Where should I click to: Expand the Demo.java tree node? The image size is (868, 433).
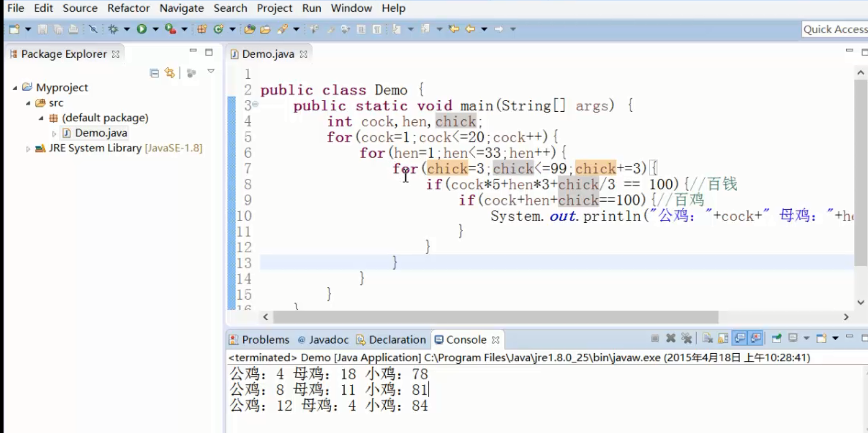(x=54, y=134)
